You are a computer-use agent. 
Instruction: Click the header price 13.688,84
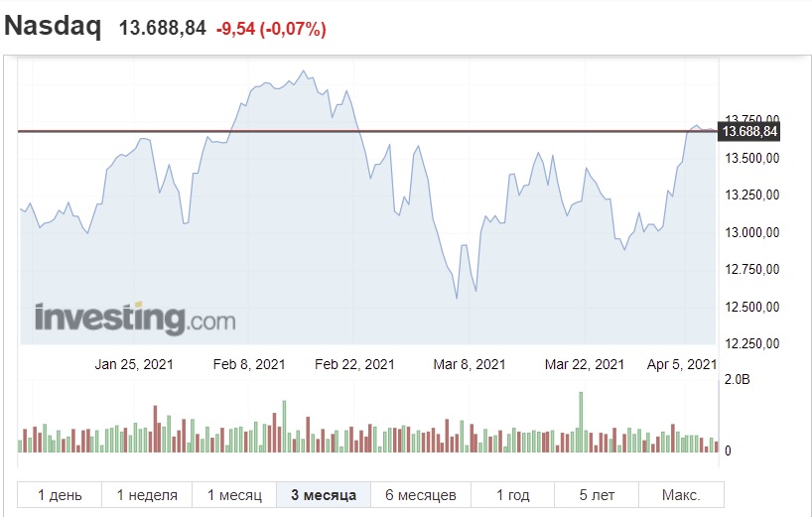pos(163,29)
